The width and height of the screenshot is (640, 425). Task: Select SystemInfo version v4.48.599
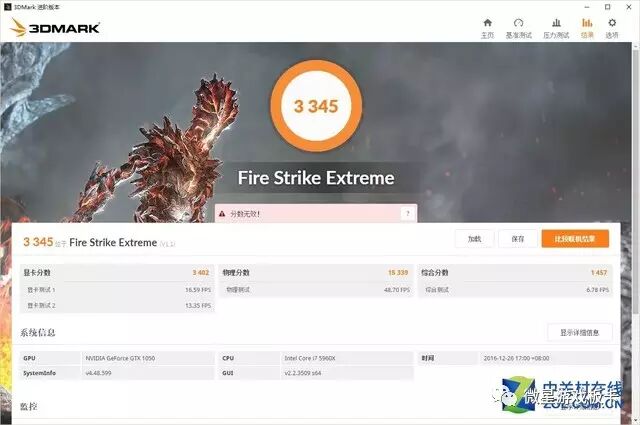[98, 373]
